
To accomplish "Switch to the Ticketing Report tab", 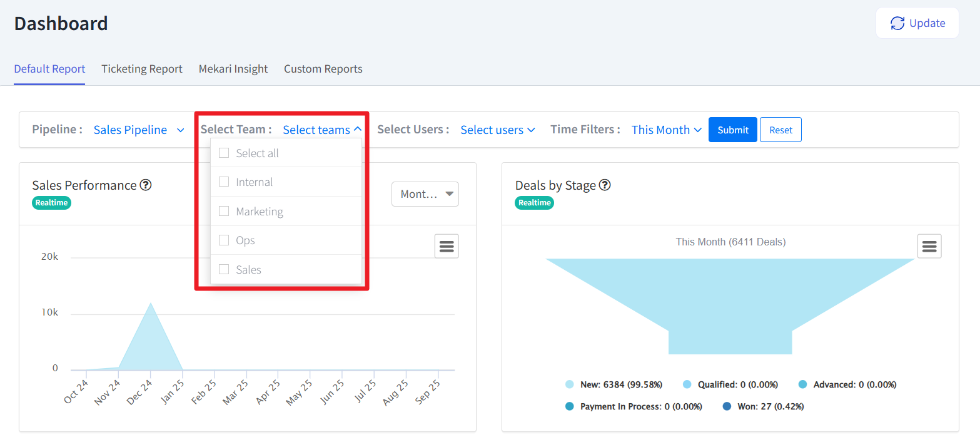I will pos(142,69).
